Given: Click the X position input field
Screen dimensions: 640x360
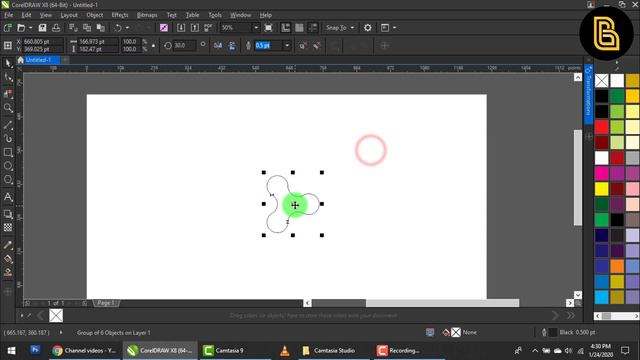Looking at the screenshot, I should click(x=42, y=42).
